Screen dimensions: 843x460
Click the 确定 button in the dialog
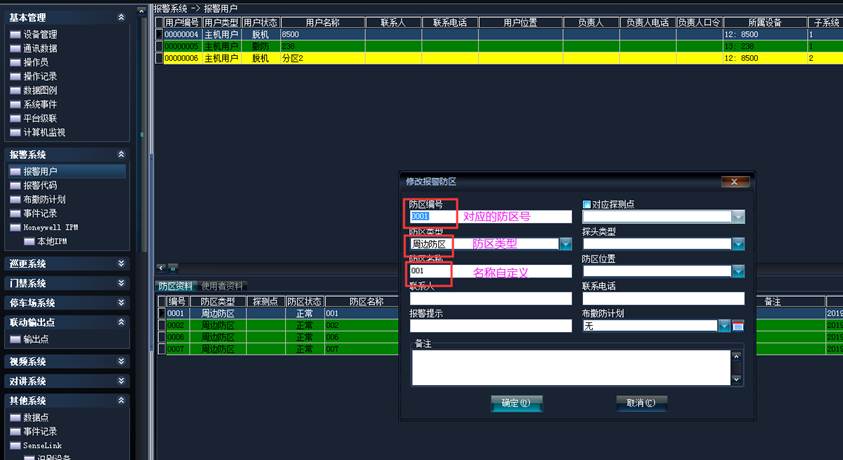click(516, 402)
